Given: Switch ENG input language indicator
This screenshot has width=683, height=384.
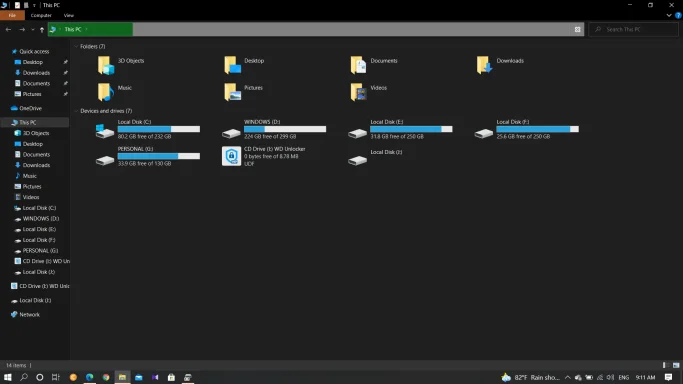Looking at the screenshot, I should tap(623, 377).
